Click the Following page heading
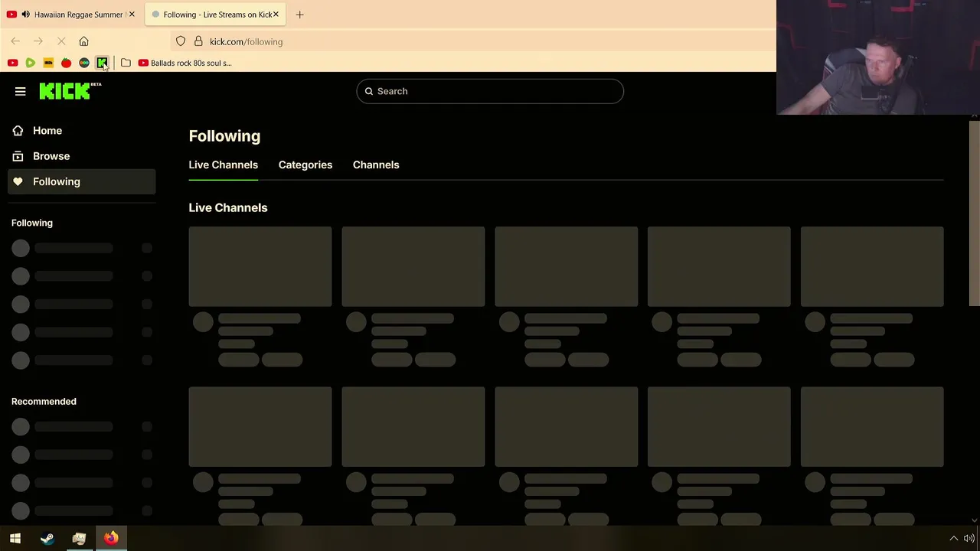 click(224, 136)
